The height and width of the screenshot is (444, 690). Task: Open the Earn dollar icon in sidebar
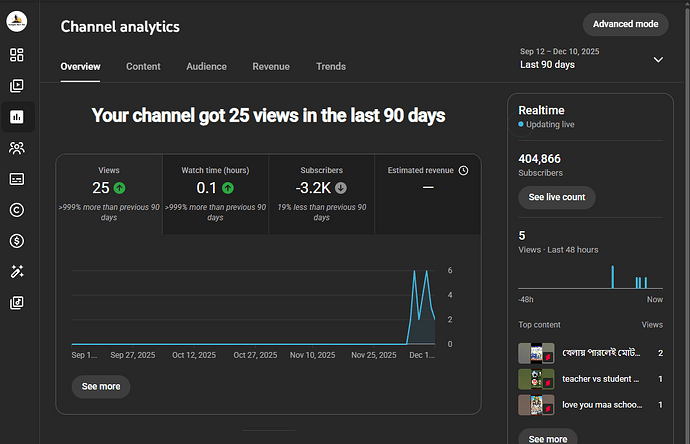17,241
